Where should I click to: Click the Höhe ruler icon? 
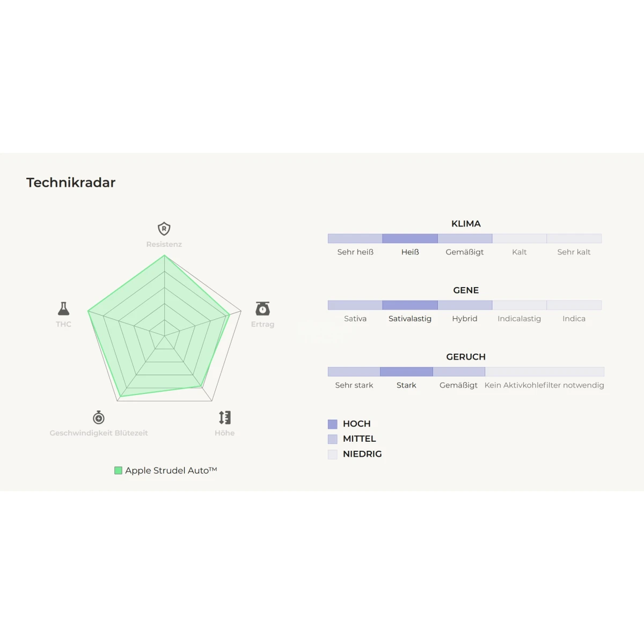[x=225, y=418]
